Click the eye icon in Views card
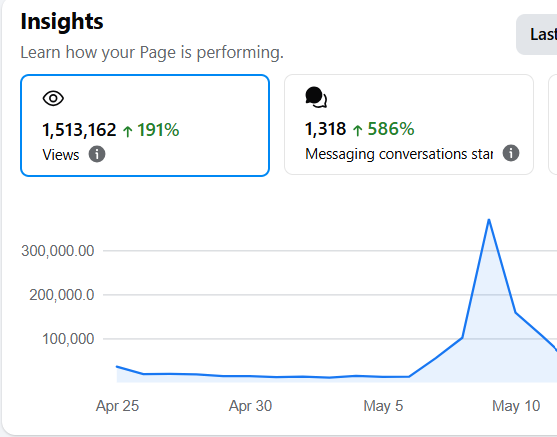 pyautogui.click(x=53, y=98)
